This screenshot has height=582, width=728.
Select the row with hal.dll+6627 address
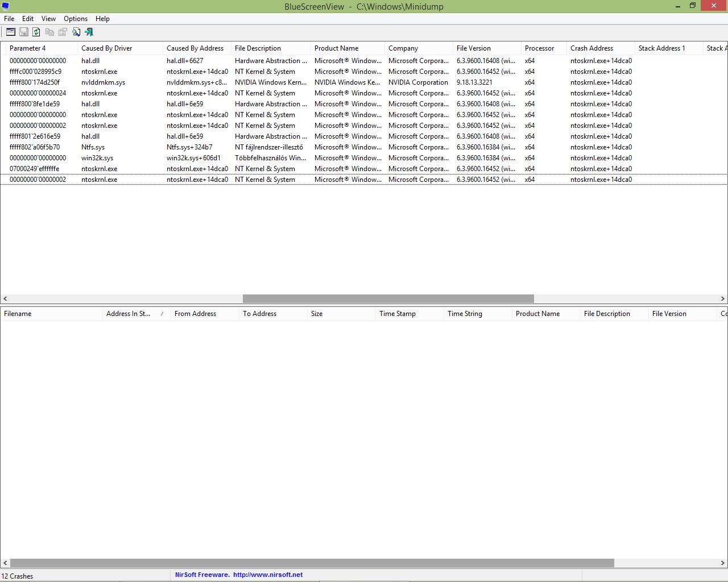tap(364, 61)
